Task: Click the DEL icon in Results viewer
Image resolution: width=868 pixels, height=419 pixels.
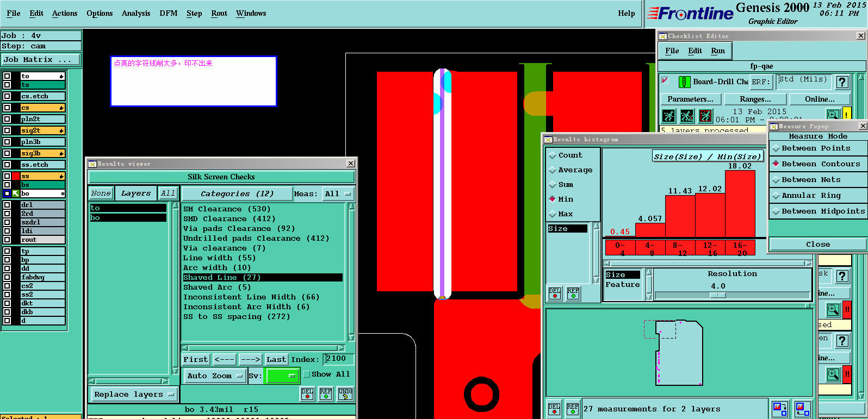Action: 307,394
